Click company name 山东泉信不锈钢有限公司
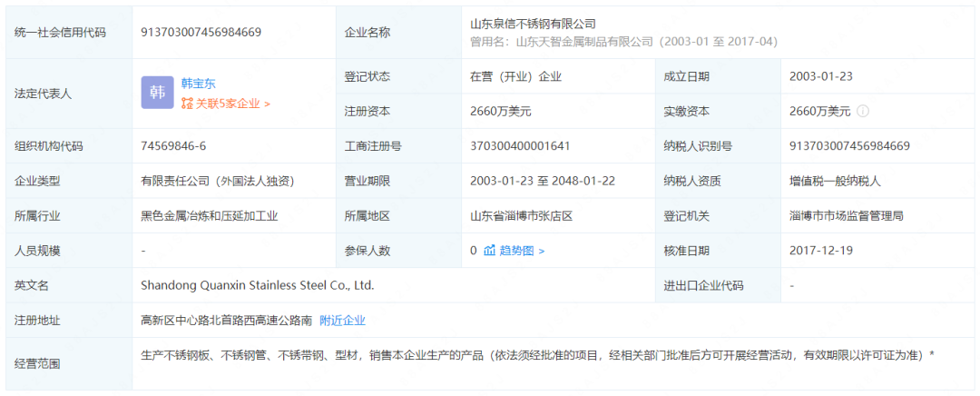This screenshot has width=980, height=396. [534, 25]
